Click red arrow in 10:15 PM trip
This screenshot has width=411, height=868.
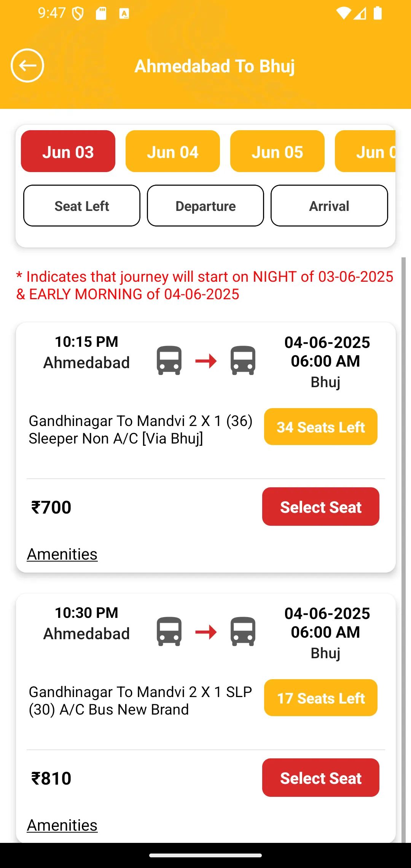[x=206, y=361]
